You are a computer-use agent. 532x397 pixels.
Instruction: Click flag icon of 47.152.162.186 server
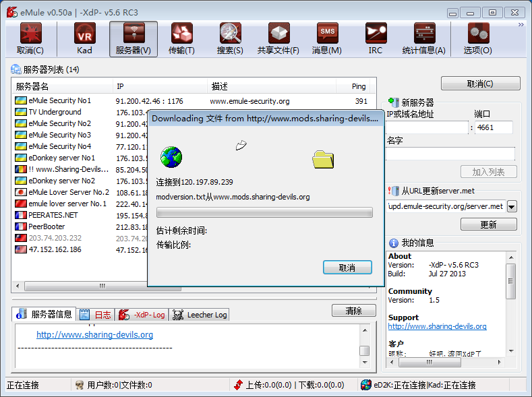point(21,249)
